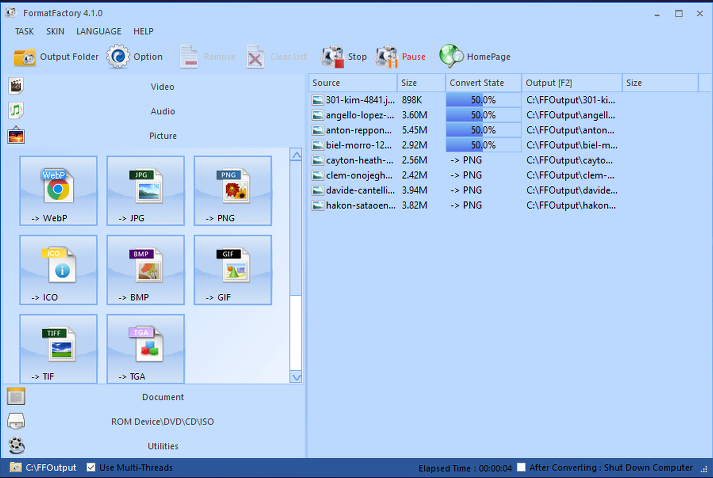Click the Audio category music note icon
The width and height of the screenshot is (713, 478).
point(16,111)
